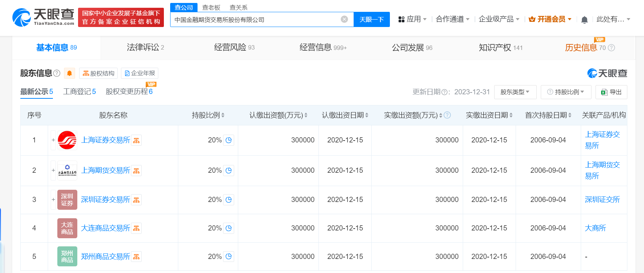Viewport: 644px width, 273px height.
Task: Click pie chart icon in 上海证券交易所 row
Action: coord(229,140)
